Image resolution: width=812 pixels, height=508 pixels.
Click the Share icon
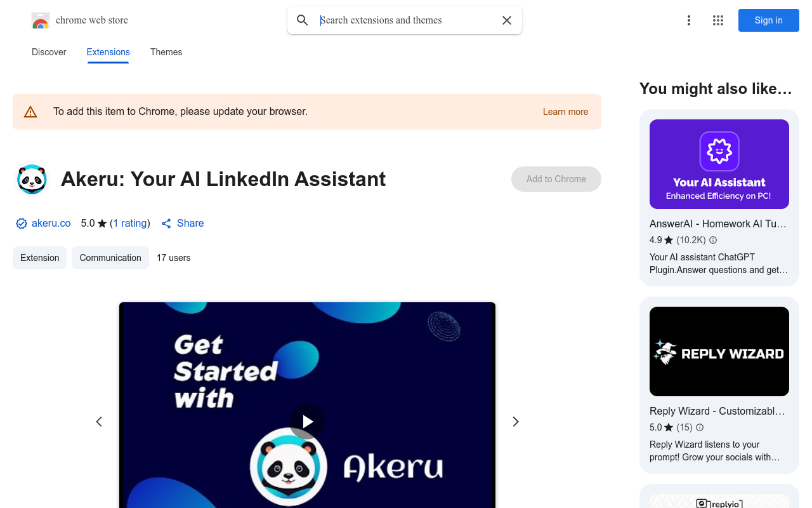[166, 224]
